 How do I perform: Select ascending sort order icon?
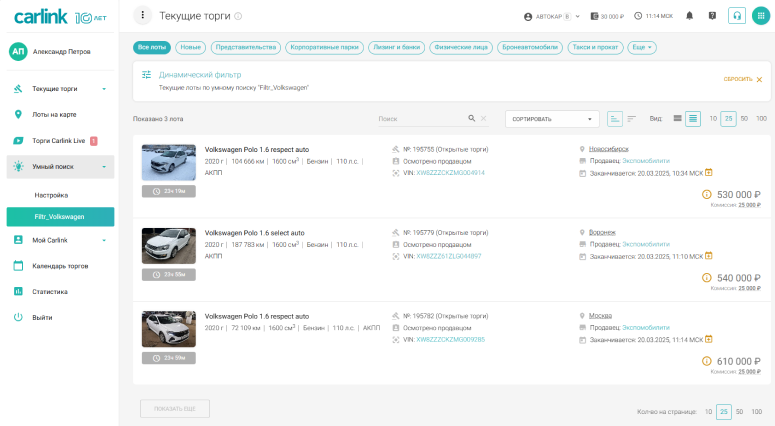(615, 119)
